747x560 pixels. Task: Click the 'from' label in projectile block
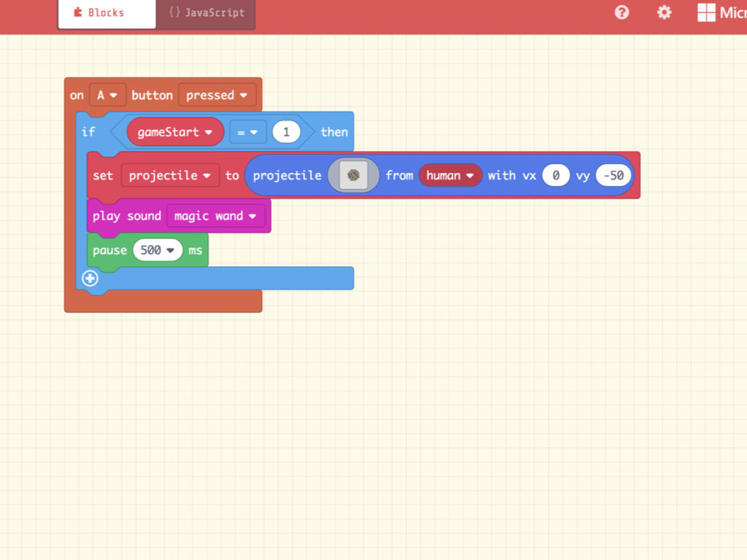click(x=399, y=175)
